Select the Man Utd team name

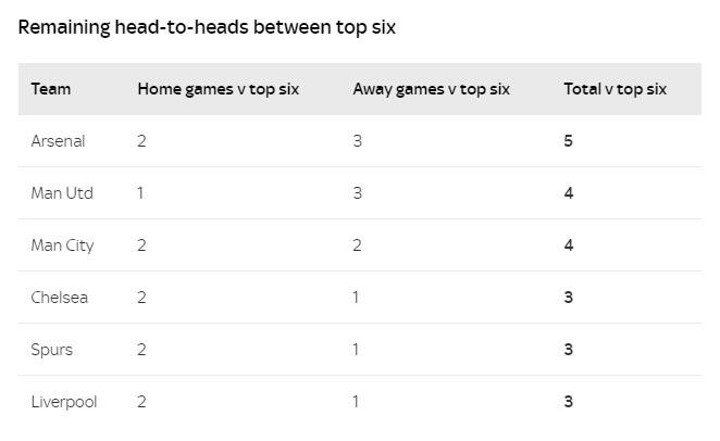click(62, 193)
